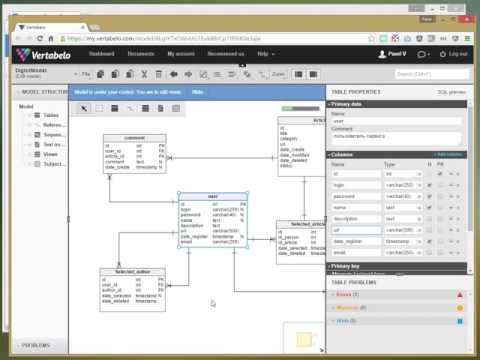480x360 pixels.
Task: Collapse the Columns section header
Action: tap(397, 155)
